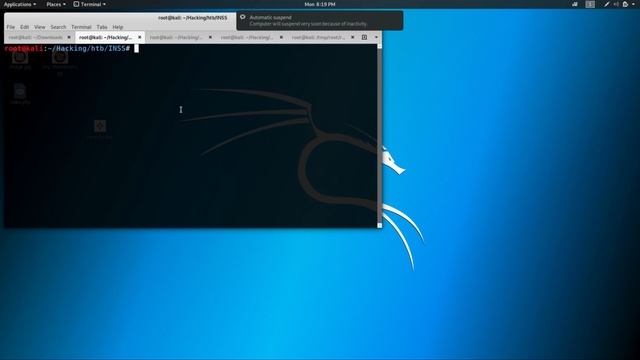Open the File menu in terminal

(x=11, y=27)
